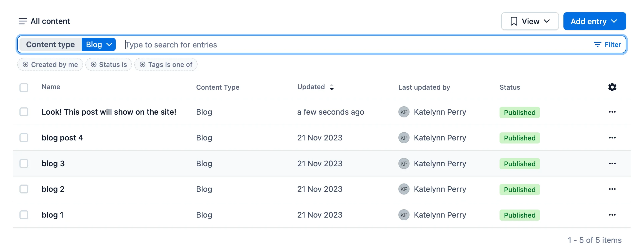Click the entries search field
Viewport: 644px width, 252px height.
point(194,44)
